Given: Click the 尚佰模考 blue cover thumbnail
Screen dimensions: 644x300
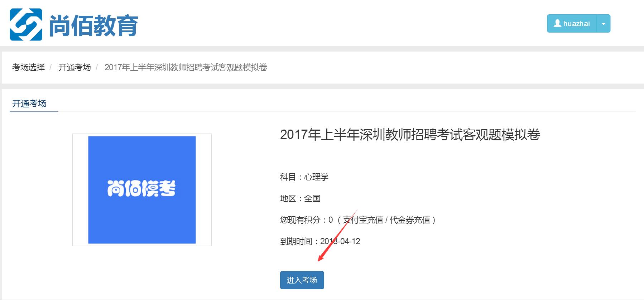Looking at the screenshot, I should tap(142, 190).
